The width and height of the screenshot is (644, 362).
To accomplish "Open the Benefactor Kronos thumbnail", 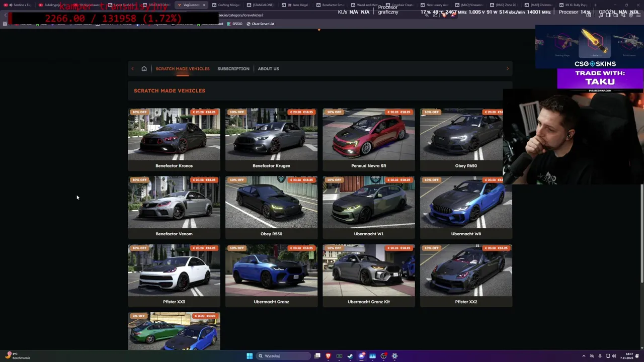I will [x=174, y=134].
